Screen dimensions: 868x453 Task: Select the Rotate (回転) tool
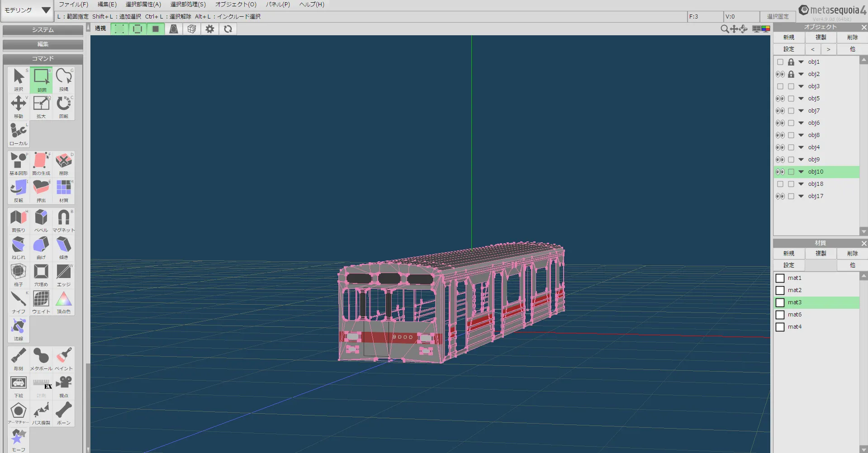(64, 106)
